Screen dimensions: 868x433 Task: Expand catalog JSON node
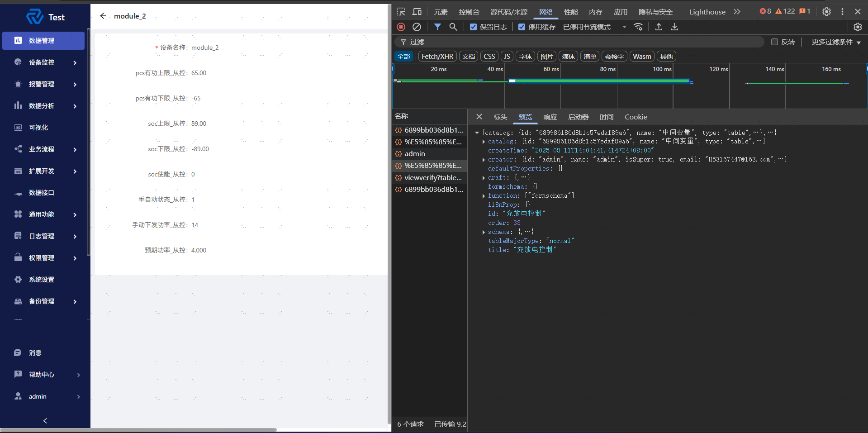[484, 142]
